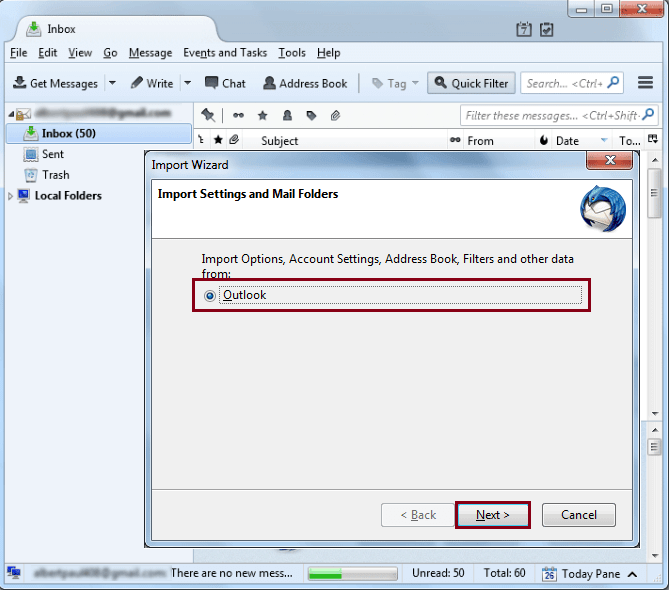
Task: Collapse the Gmail account tree
Action: [11, 114]
